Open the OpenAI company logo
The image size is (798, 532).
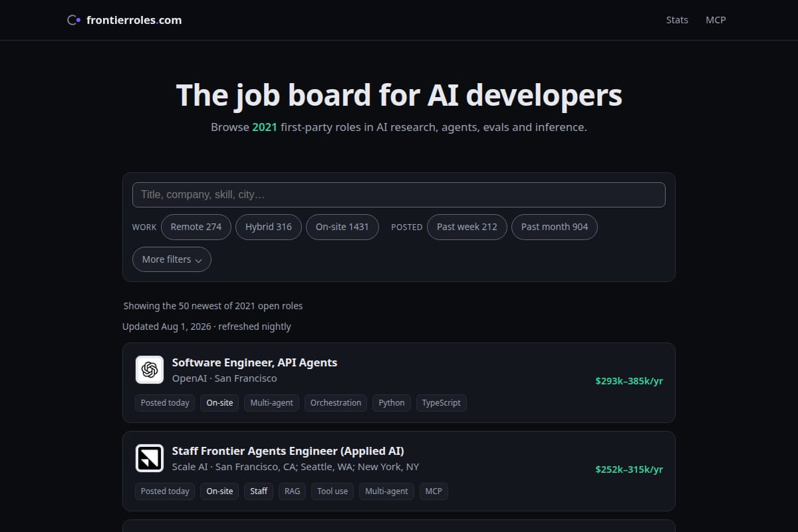(x=150, y=370)
